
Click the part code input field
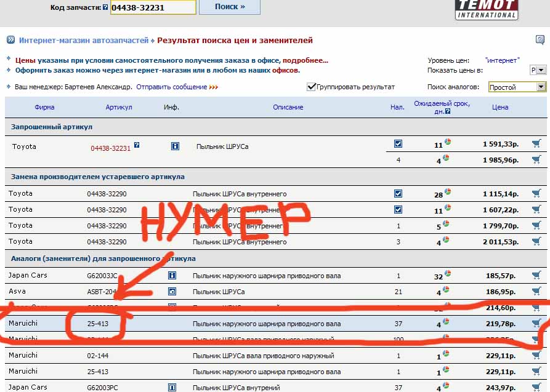pyautogui.click(x=153, y=7)
